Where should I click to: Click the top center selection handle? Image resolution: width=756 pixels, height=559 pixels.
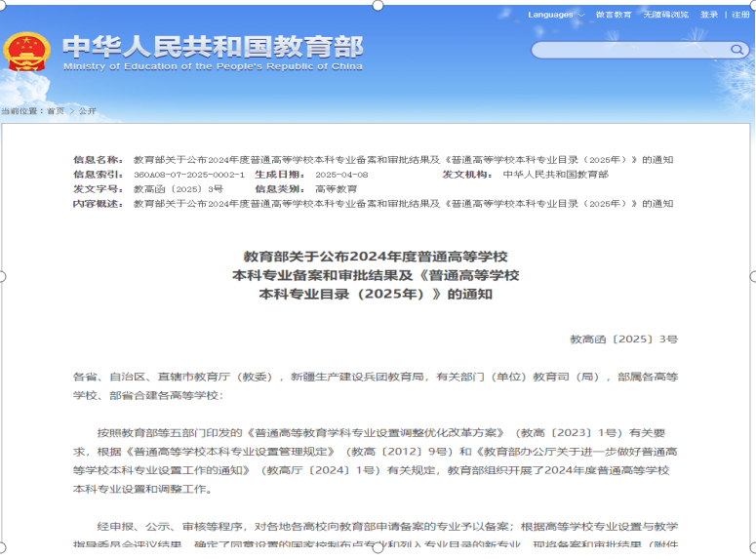click(378, 5)
